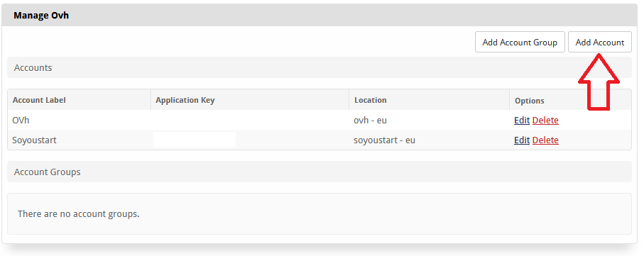Click the no account groups message
Screen dimensions: 644x256
[x=78, y=213]
